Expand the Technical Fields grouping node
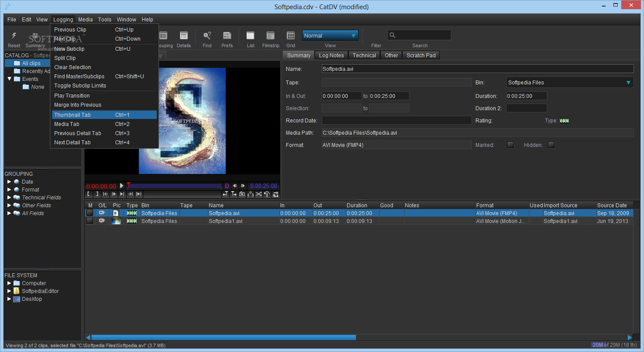The image size is (644, 352). point(10,198)
